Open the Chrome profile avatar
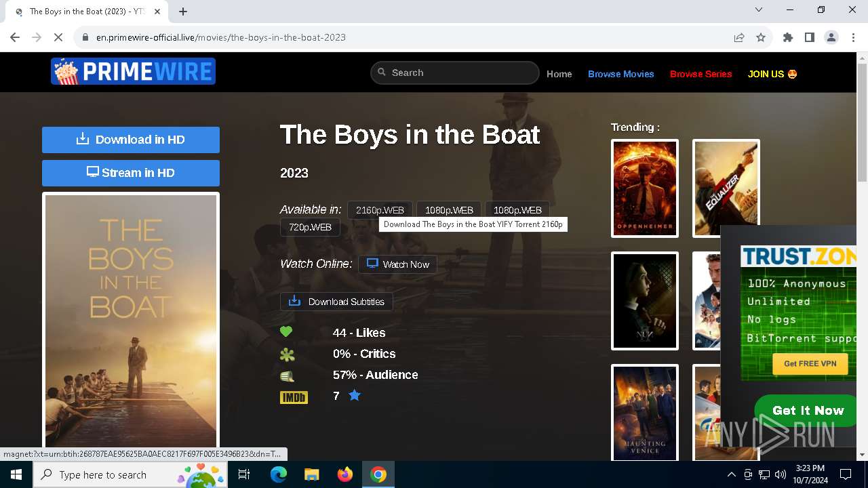This screenshot has height=488, width=868. (x=831, y=37)
